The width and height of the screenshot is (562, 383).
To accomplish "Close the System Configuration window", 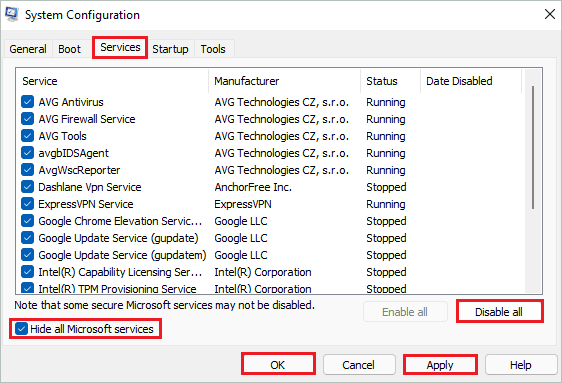I will [x=549, y=14].
